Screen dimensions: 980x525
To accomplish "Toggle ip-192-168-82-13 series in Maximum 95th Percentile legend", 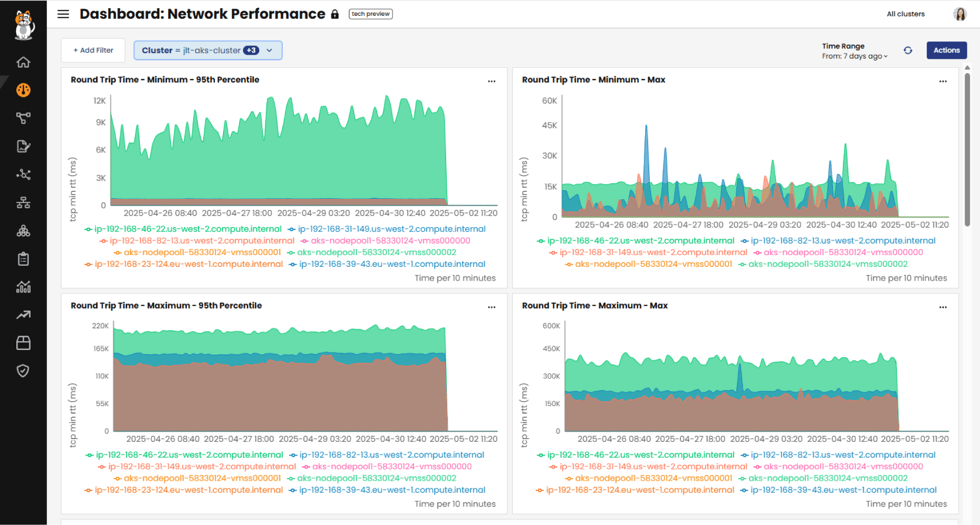I will (387, 455).
